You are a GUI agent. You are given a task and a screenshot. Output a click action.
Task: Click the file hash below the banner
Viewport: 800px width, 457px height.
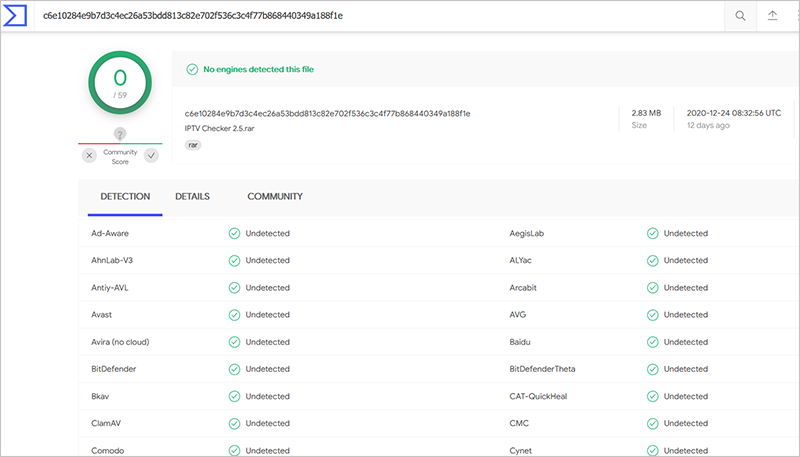(x=327, y=113)
